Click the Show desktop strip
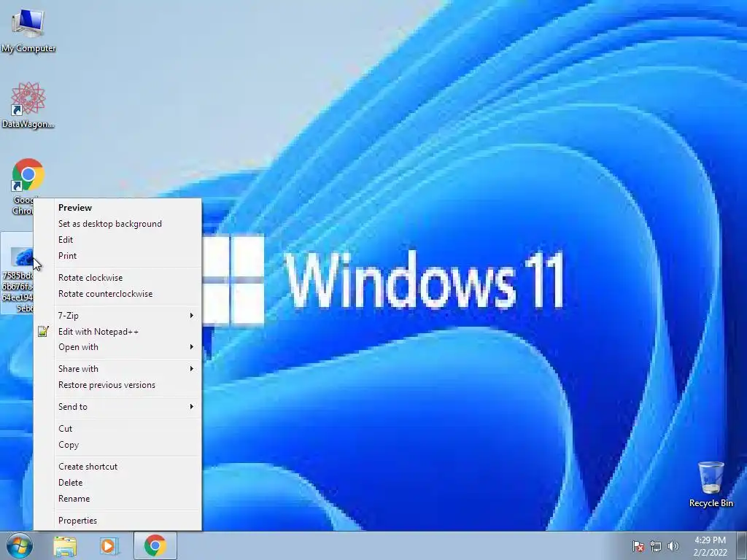The image size is (747, 560). coord(742,546)
